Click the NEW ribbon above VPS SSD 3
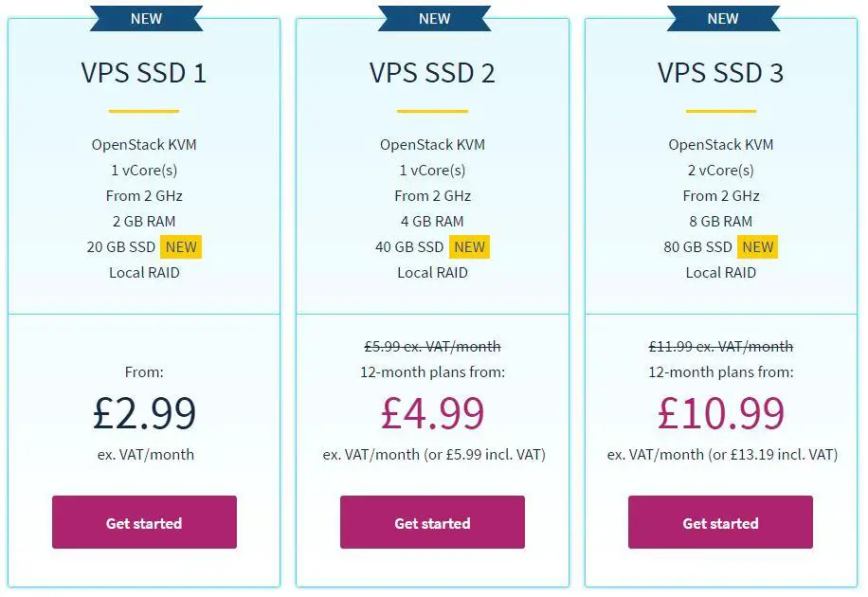 coord(723,18)
